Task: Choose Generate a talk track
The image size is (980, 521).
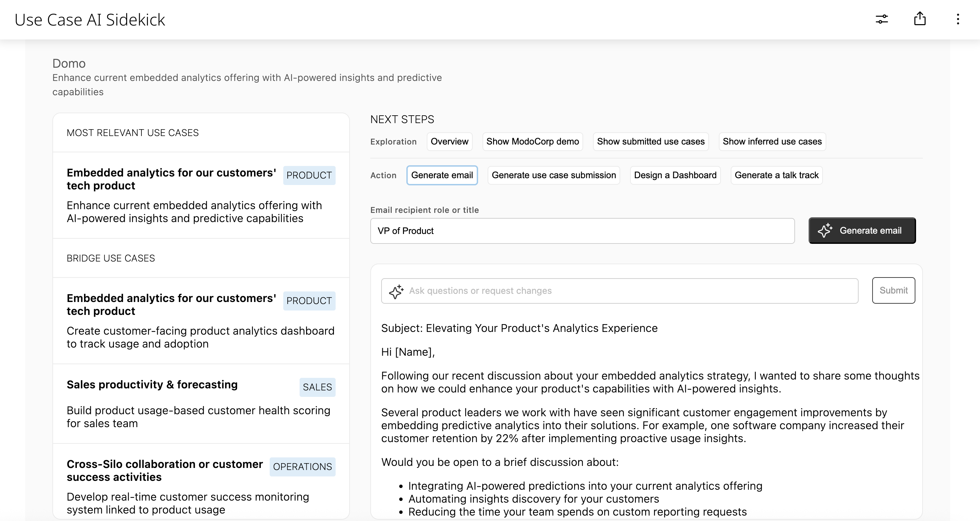Action: pos(777,175)
